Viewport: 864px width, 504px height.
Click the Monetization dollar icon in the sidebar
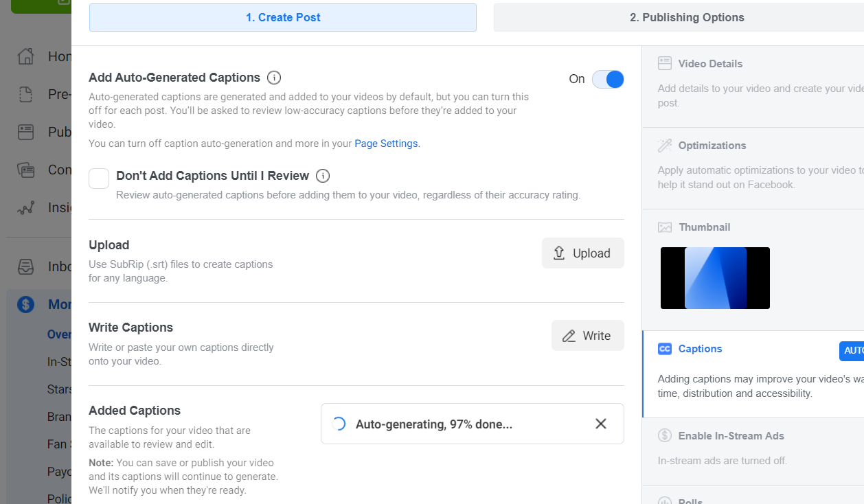click(25, 304)
